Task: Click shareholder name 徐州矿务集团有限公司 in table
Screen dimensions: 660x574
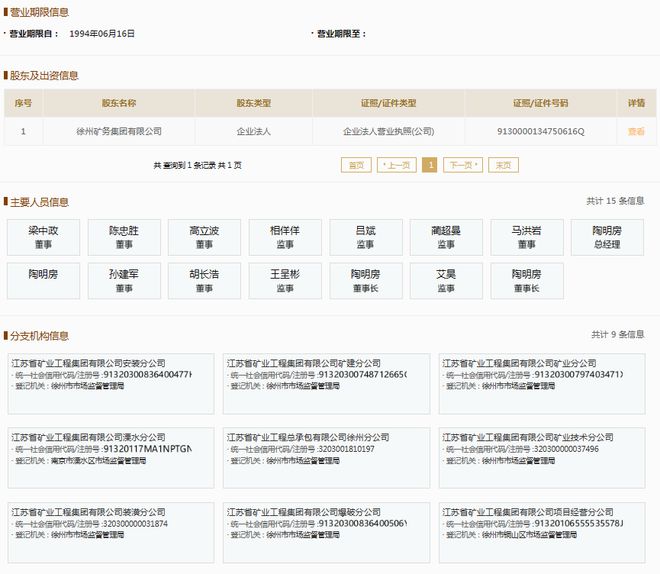Action: [119, 131]
